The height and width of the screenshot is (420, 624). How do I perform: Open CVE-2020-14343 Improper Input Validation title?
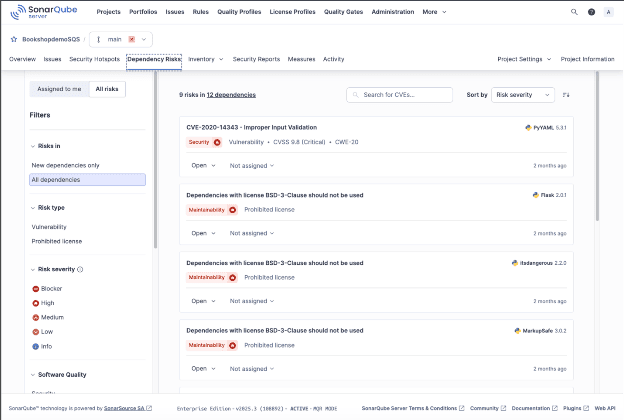252,127
